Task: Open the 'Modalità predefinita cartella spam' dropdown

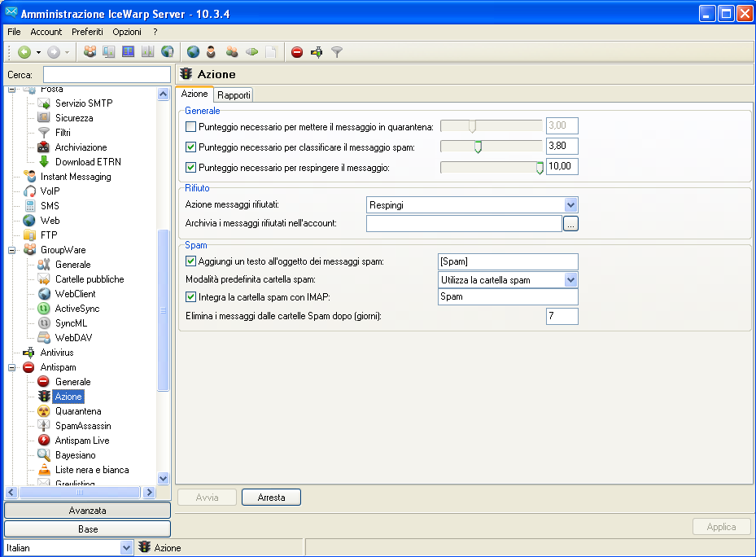Action: coord(570,280)
